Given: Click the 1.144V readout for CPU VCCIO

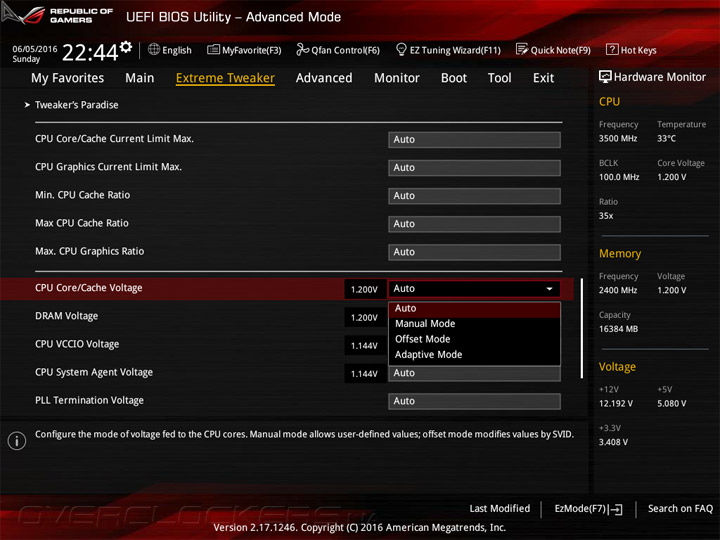Looking at the screenshot, I should pyautogui.click(x=365, y=346).
